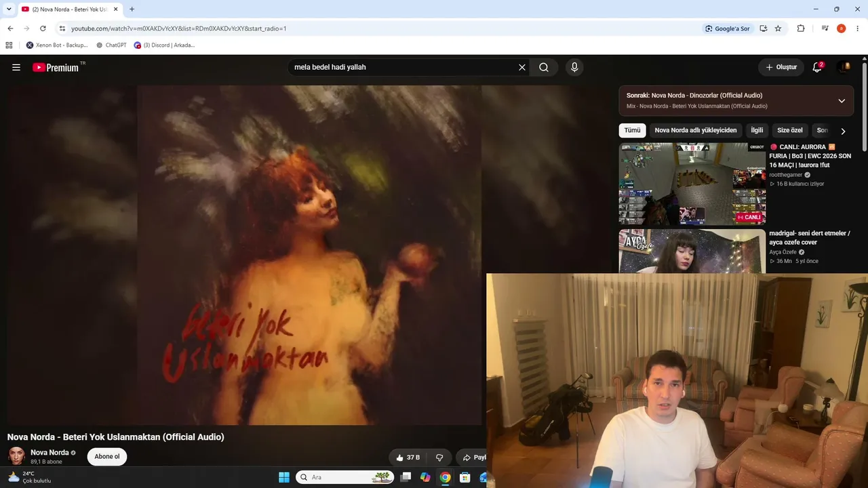868x488 pixels.
Task: Show more filter chips with right arrow
Action: pos(843,131)
